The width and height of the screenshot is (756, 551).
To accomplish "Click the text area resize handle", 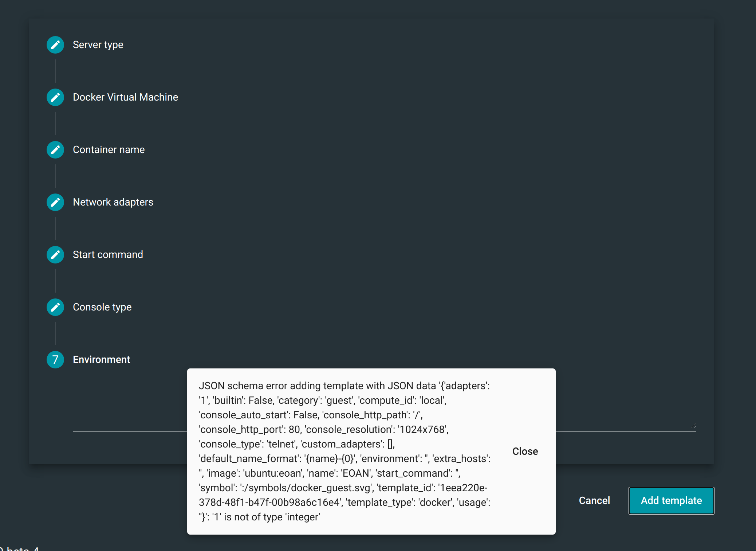I will tap(693, 426).
